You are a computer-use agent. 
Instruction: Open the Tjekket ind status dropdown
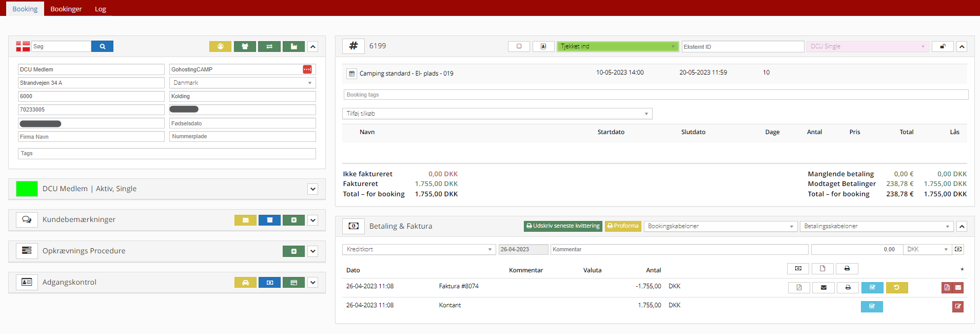click(618, 46)
